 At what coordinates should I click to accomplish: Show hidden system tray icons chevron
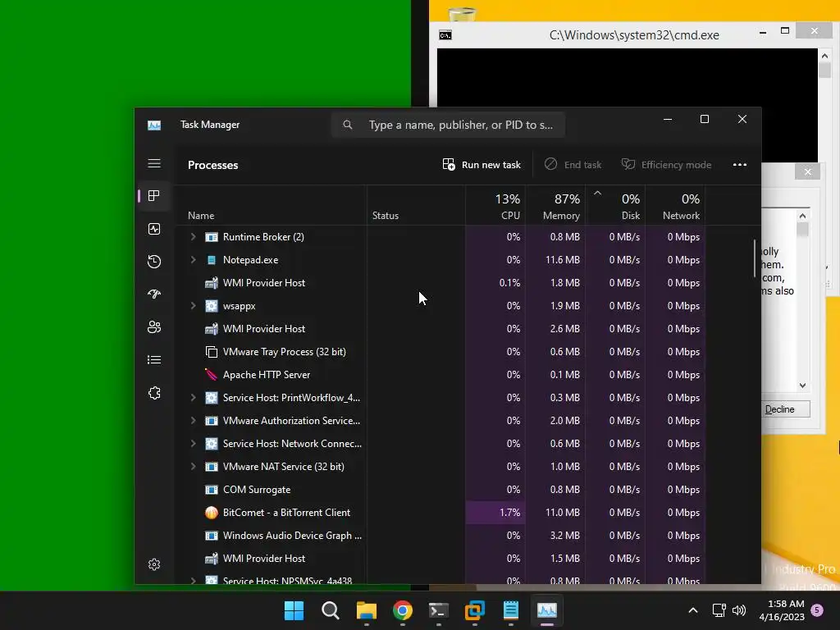(692, 610)
